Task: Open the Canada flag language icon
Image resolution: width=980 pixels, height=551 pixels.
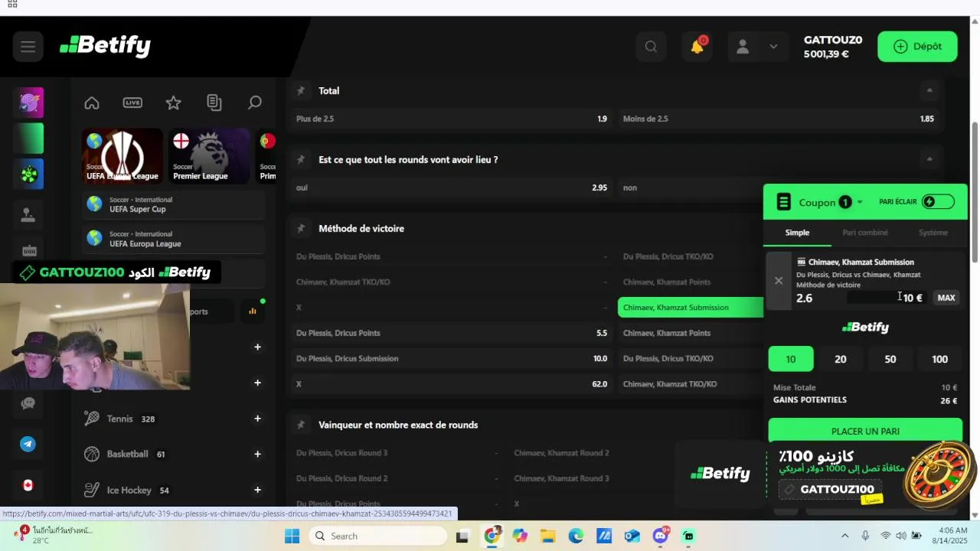Action: [x=28, y=485]
